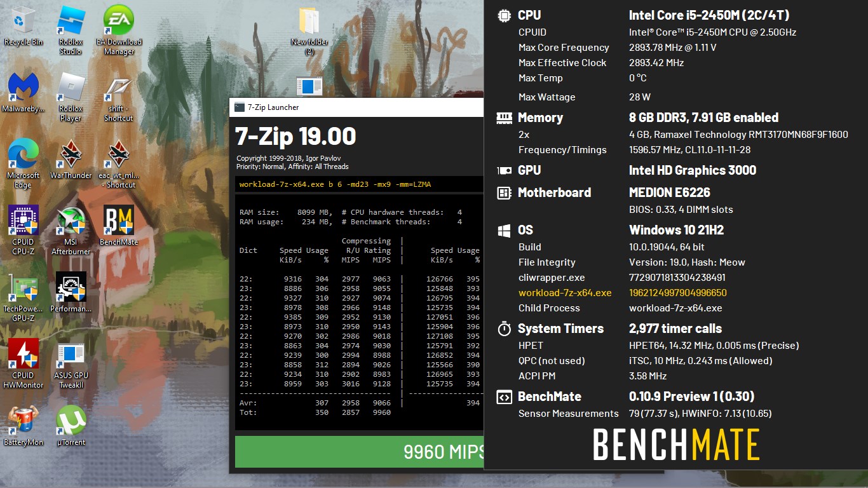Image resolution: width=868 pixels, height=488 pixels.
Task: Click the yellow workload-7z-x64.exe label
Action: pos(565,293)
